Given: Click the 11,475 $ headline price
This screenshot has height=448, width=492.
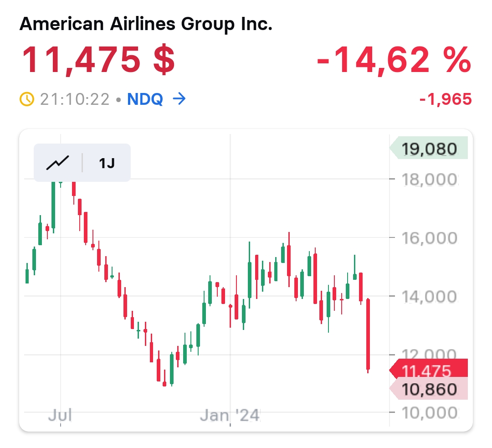Looking at the screenshot, I should 98,60.
